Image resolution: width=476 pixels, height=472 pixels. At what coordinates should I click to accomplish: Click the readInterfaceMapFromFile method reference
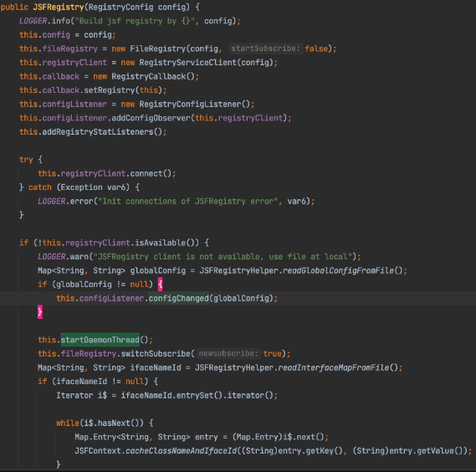333,368
